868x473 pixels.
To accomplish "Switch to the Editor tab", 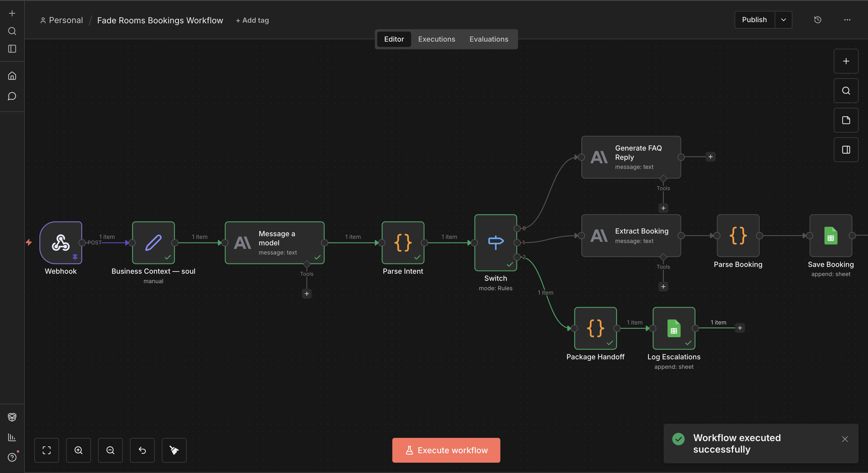I will click(x=394, y=39).
